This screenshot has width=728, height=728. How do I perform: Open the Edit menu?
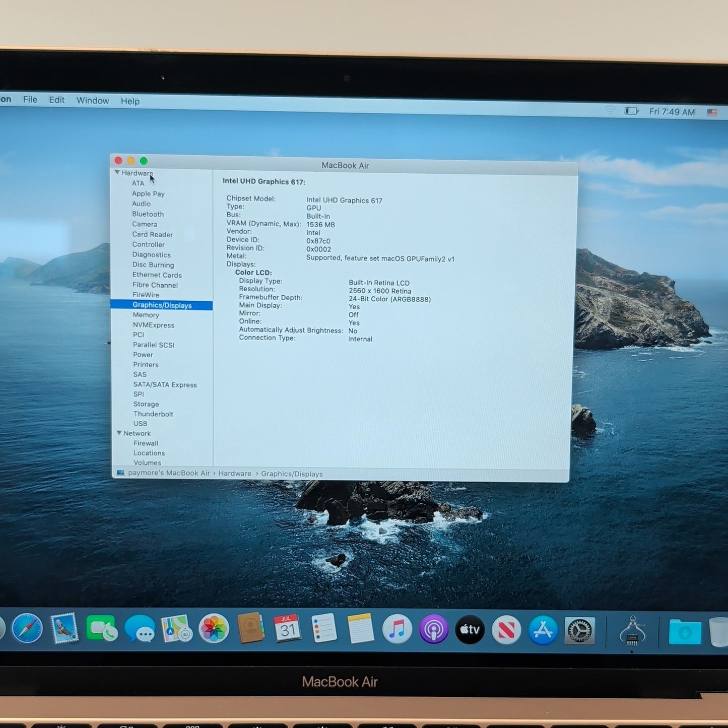[57, 100]
